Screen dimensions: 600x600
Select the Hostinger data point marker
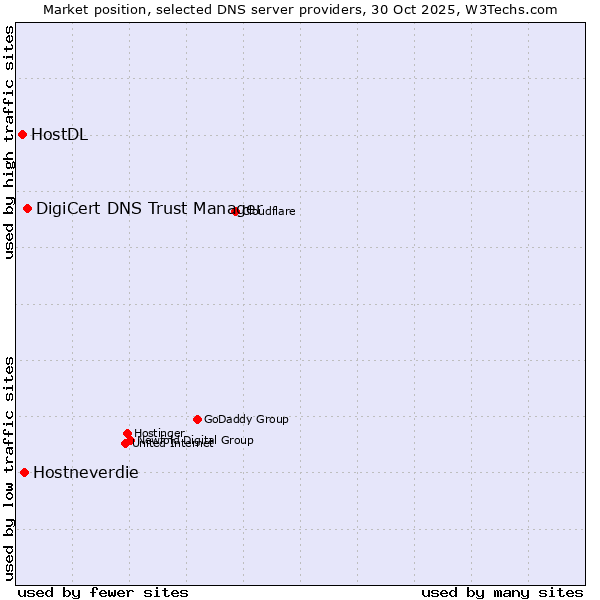[128, 433]
